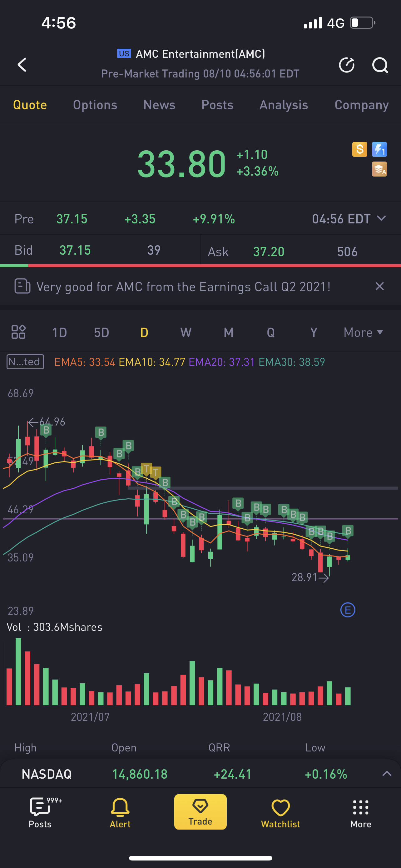Open the More timeframe dropdown
Image resolution: width=401 pixels, height=868 pixels.
point(363,332)
